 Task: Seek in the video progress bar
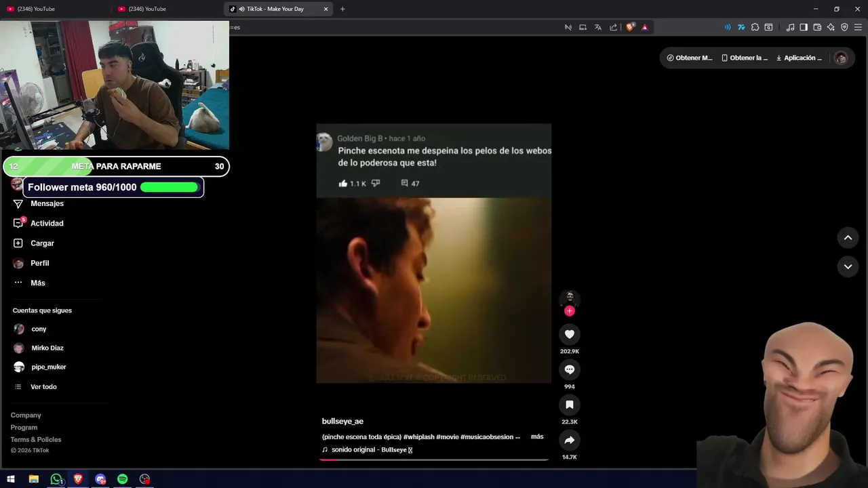tap(434, 460)
